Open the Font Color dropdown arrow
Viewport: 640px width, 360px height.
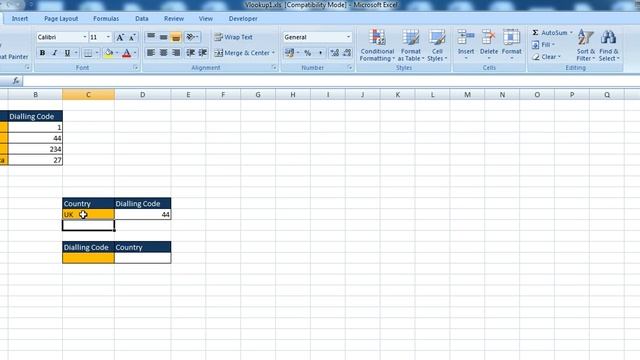[135, 53]
